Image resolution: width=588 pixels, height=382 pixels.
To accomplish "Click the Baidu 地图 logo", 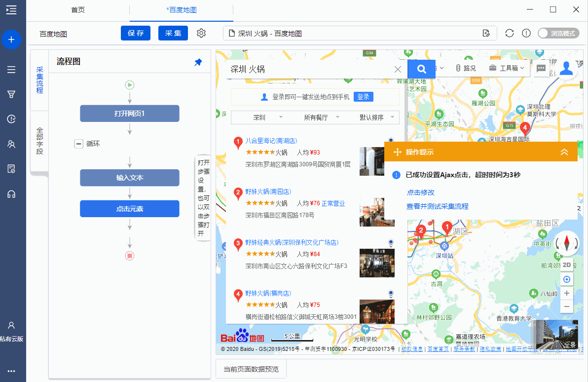I will coord(242,336).
